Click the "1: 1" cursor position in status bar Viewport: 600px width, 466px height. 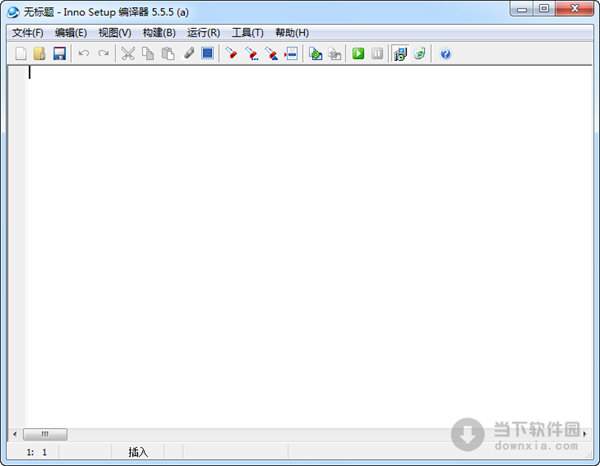[x=36, y=452]
